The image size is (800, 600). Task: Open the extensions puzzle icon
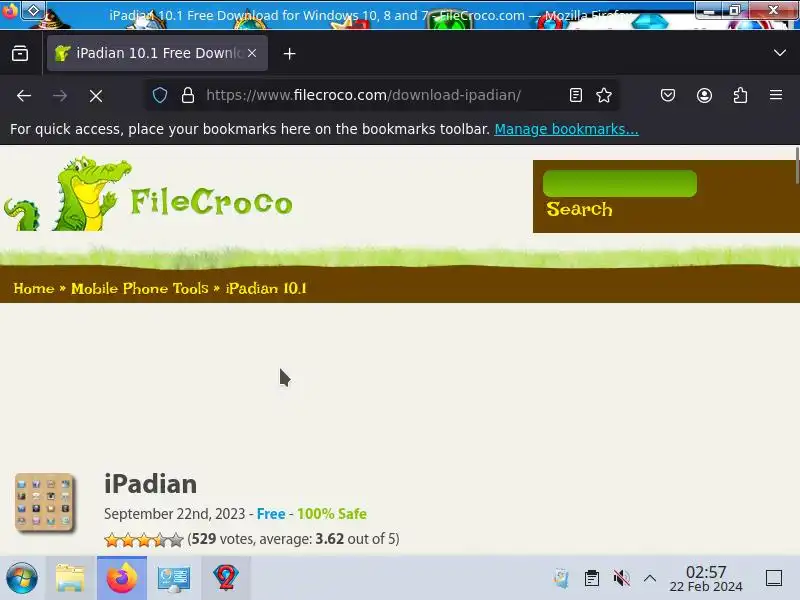[740, 95]
